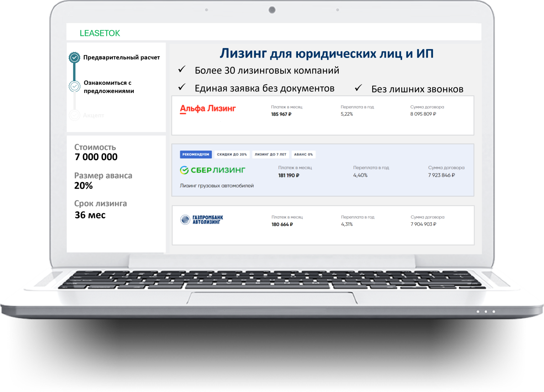Open the Предварительный расчет step label
544x392 pixels.
121,58
